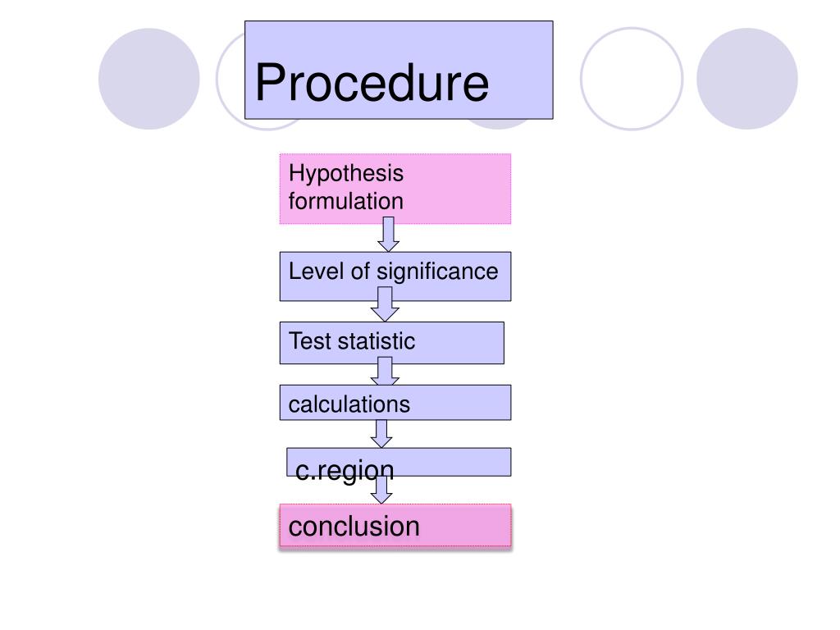Select the leftmost filled lavender circle

149,79
